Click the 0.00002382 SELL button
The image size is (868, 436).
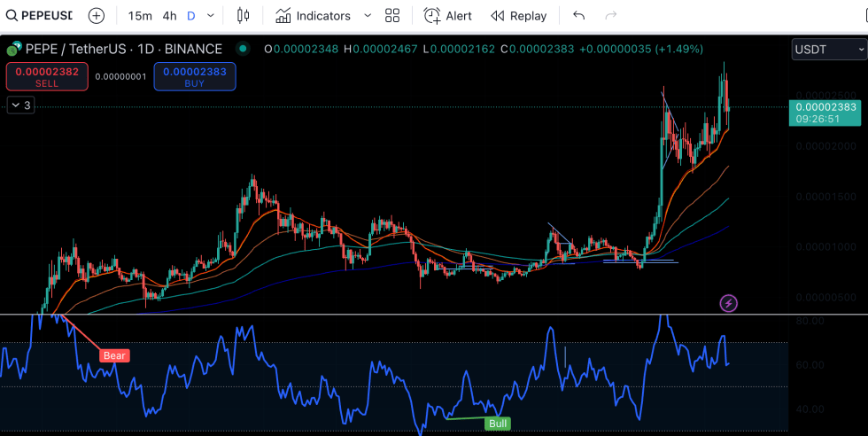[47, 76]
